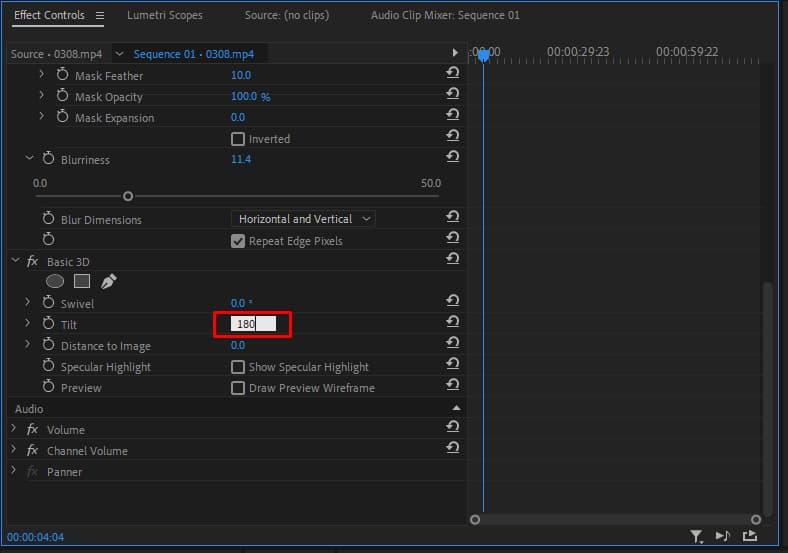Toggle animation stopwatch for Swivel

[x=48, y=302]
